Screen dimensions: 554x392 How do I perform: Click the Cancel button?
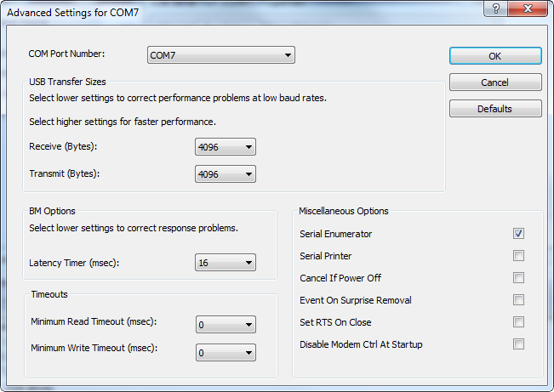pyautogui.click(x=495, y=82)
